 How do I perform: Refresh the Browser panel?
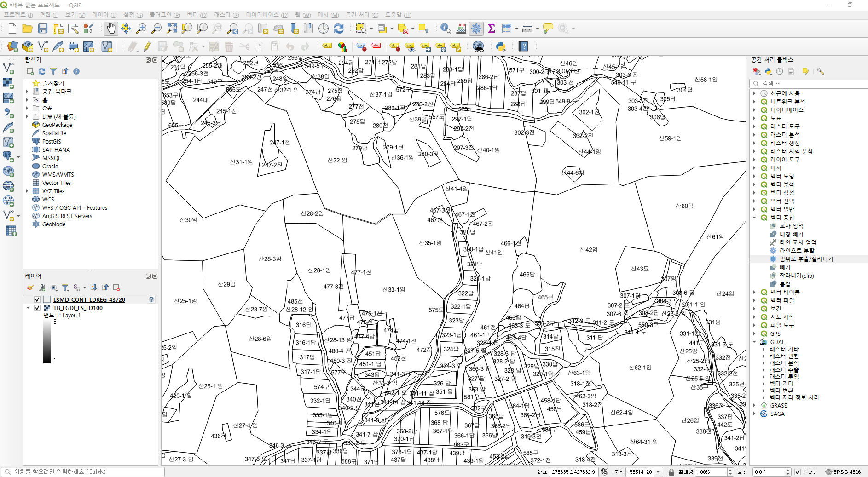tap(42, 71)
